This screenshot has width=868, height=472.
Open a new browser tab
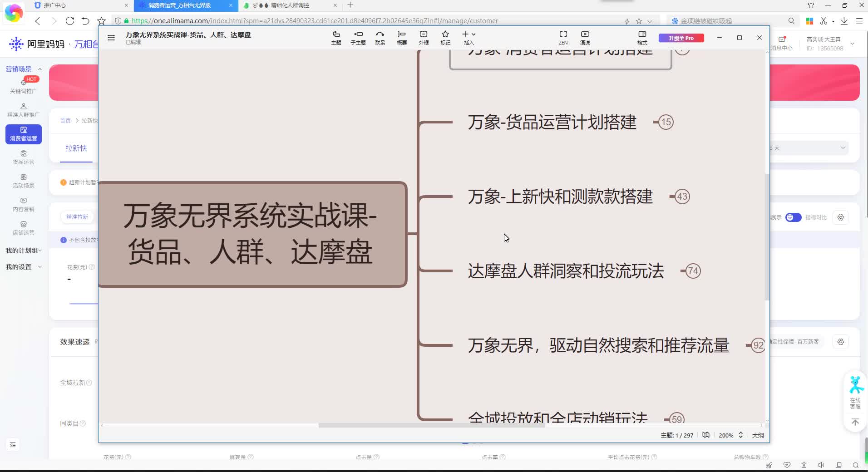pos(350,5)
